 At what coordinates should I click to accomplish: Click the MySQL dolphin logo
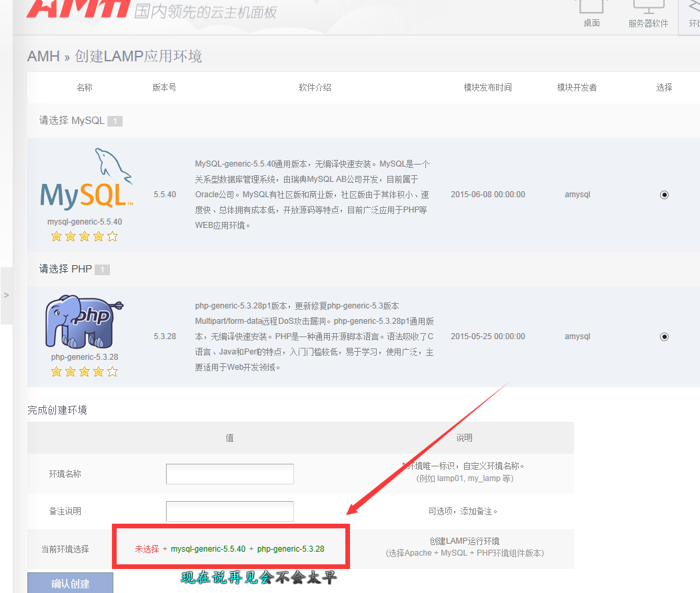(x=86, y=179)
